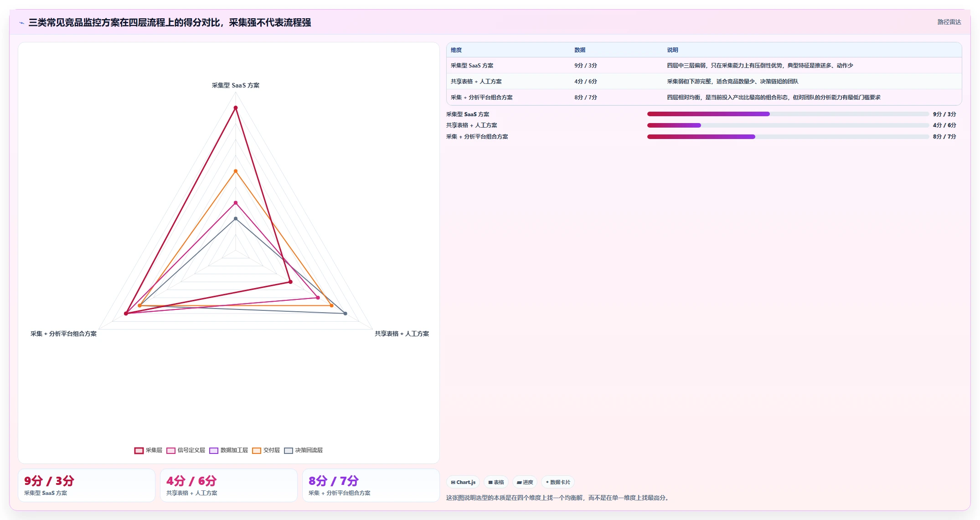Click the 共享表格 + 人工方案 progress bar

[788, 125]
